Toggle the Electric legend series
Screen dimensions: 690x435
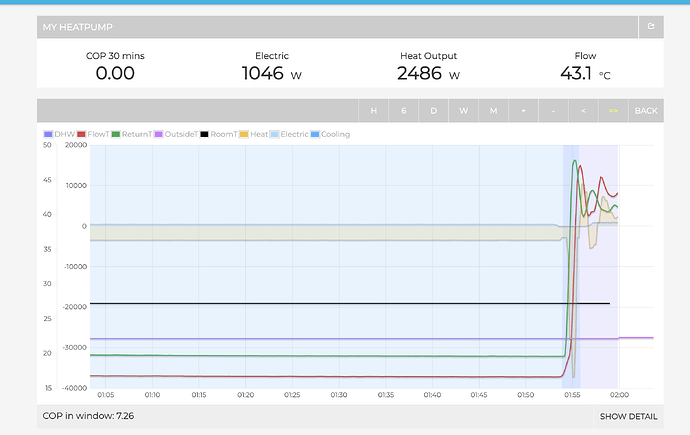[289, 134]
